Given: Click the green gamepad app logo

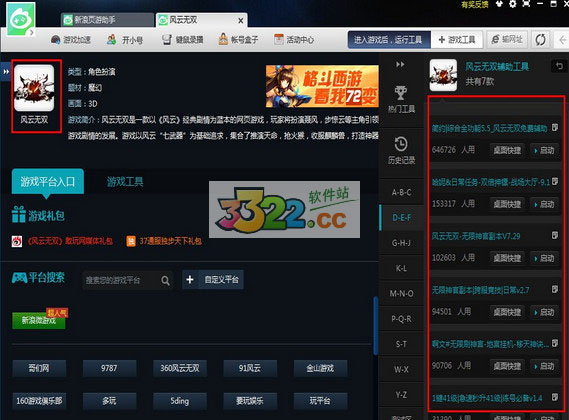Looking at the screenshot, I should [21, 19].
